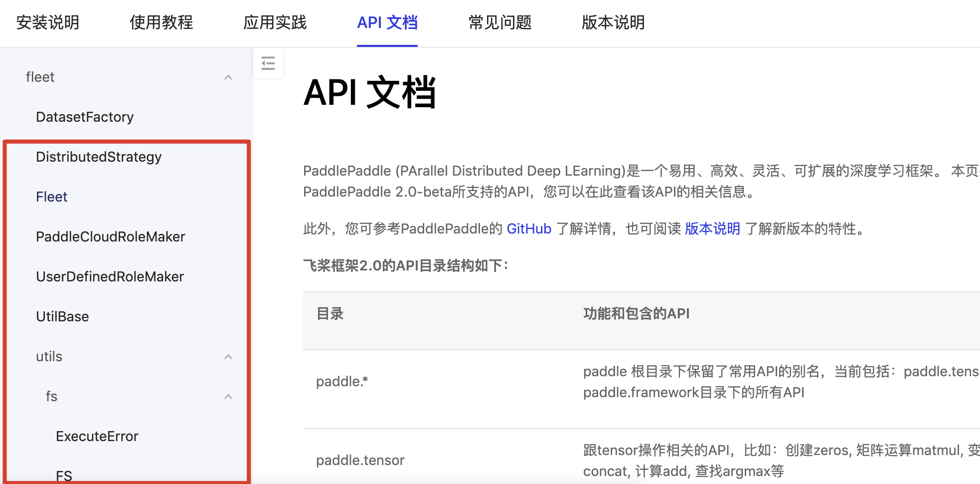Collapse the utils section chevron
Image resolution: width=980 pixels, height=484 pixels.
coord(228,357)
